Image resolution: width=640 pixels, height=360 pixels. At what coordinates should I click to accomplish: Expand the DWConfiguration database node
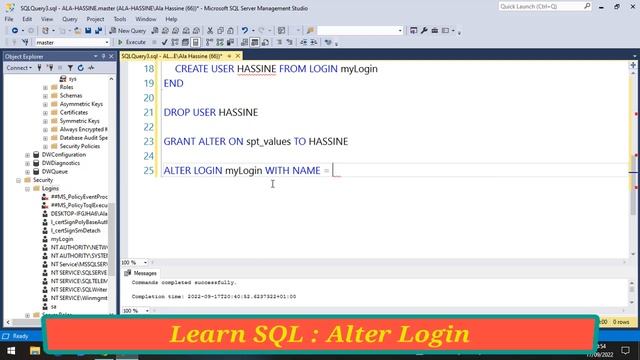click(x=27, y=155)
